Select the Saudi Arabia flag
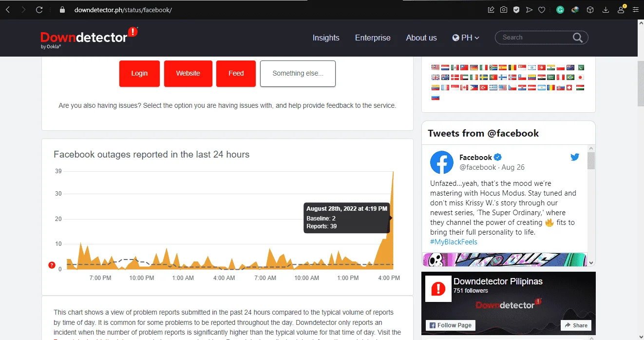 551,77
